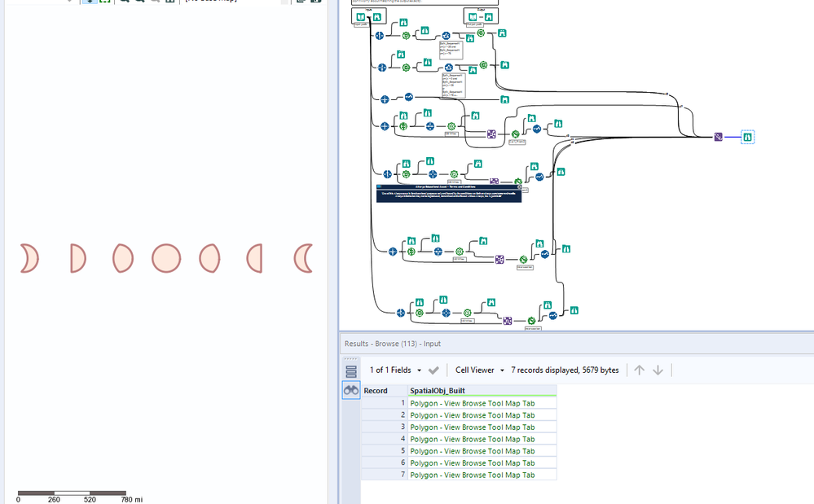Click the rightmost crescent polygon on map

tap(299, 258)
